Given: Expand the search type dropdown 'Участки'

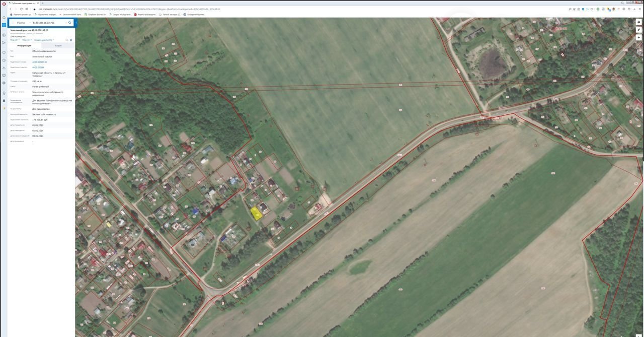Looking at the screenshot, I should pos(21,23).
